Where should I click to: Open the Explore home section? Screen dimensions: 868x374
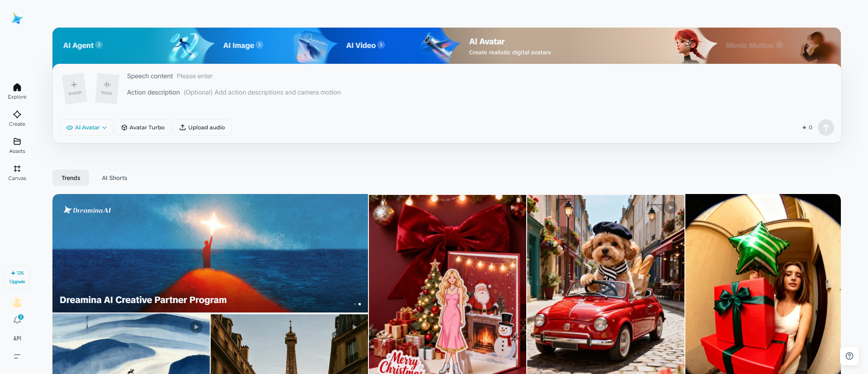point(17,91)
